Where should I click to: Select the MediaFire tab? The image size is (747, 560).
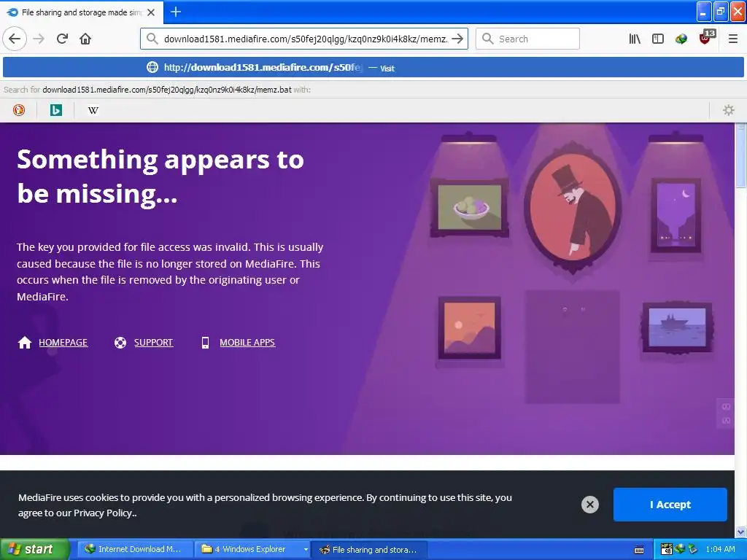click(x=81, y=12)
